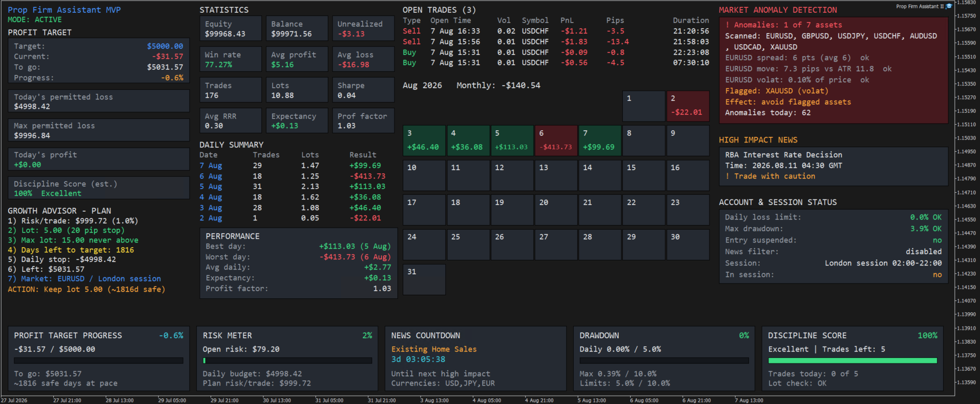
Task: Click the 3 Aug 13:00 time axis label
Action: point(434,400)
